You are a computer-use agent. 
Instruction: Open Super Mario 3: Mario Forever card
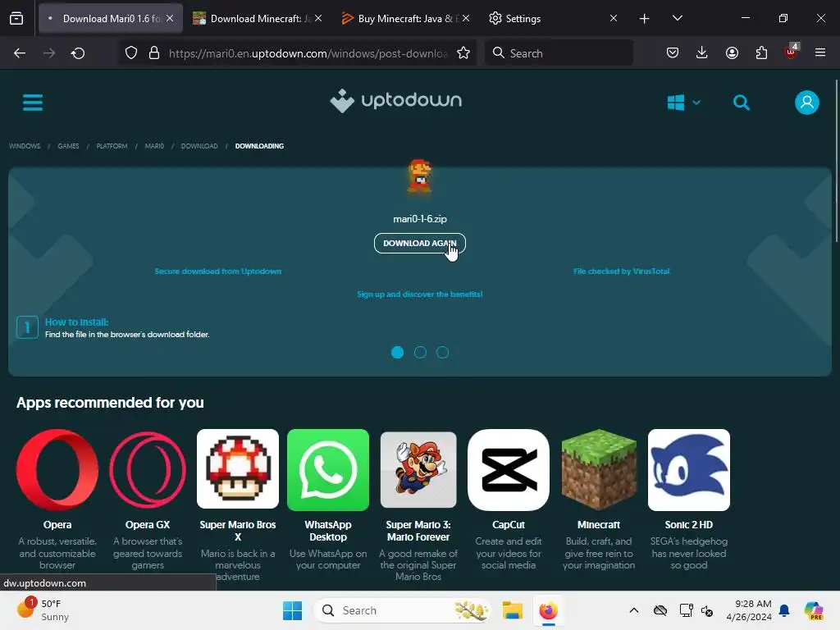point(418,505)
